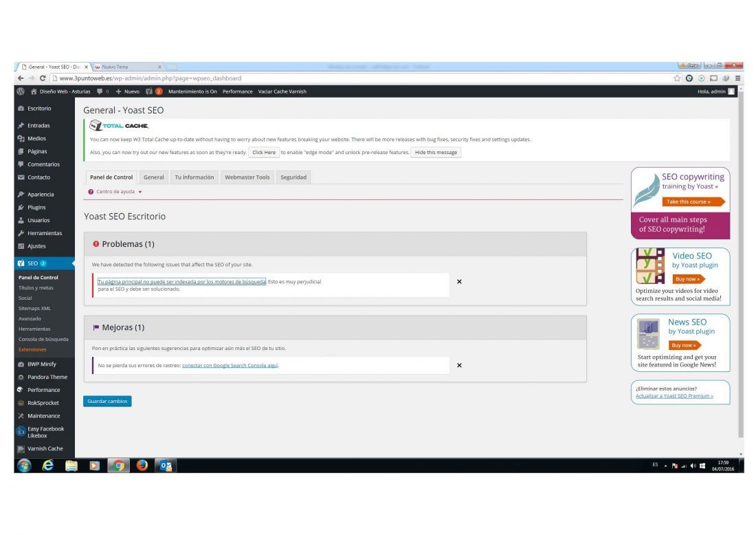Viewport: 756px width, 535px height.
Task: Click Take this course banner button
Action: click(693, 201)
